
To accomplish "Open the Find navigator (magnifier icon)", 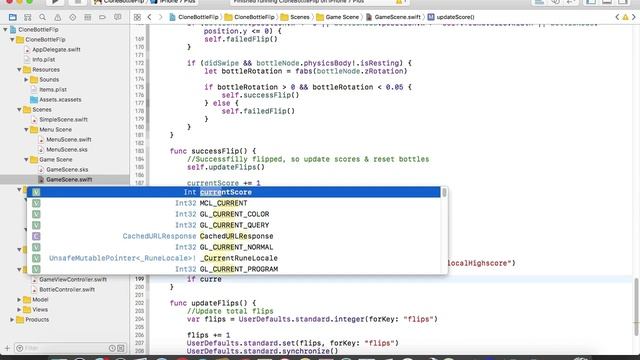I will coord(42,17).
